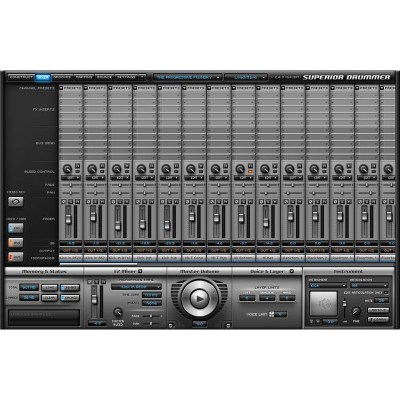The image size is (400, 400).
Task: Click the Fader Bleed knob in EZ Mixer
Action: pyautogui.click(x=118, y=312)
